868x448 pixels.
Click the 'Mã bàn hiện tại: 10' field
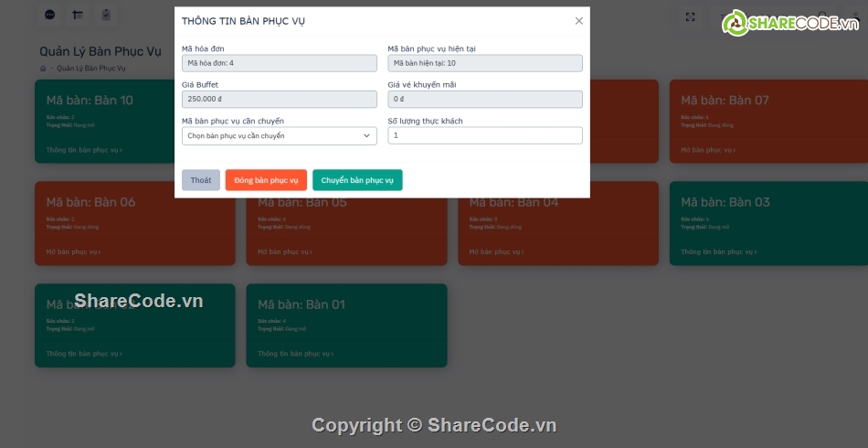tap(484, 63)
